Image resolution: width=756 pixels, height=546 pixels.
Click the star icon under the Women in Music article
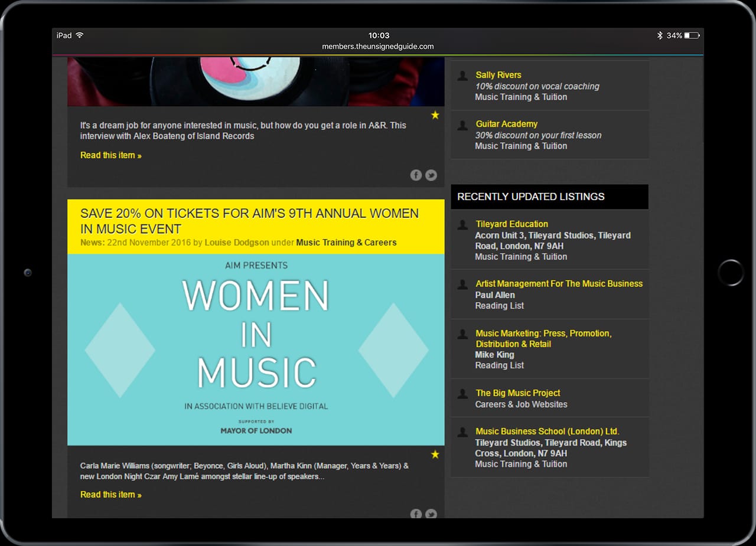[435, 455]
